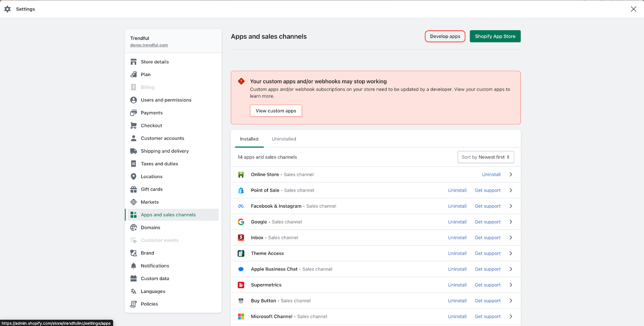Uninstall the Google sales channel
Image resolution: width=644 pixels, height=326 pixels.
coord(457,222)
